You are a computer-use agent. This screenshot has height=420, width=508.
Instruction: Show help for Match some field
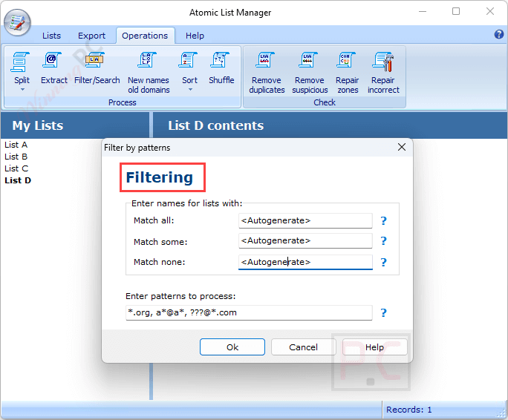pyautogui.click(x=383, y=241)
